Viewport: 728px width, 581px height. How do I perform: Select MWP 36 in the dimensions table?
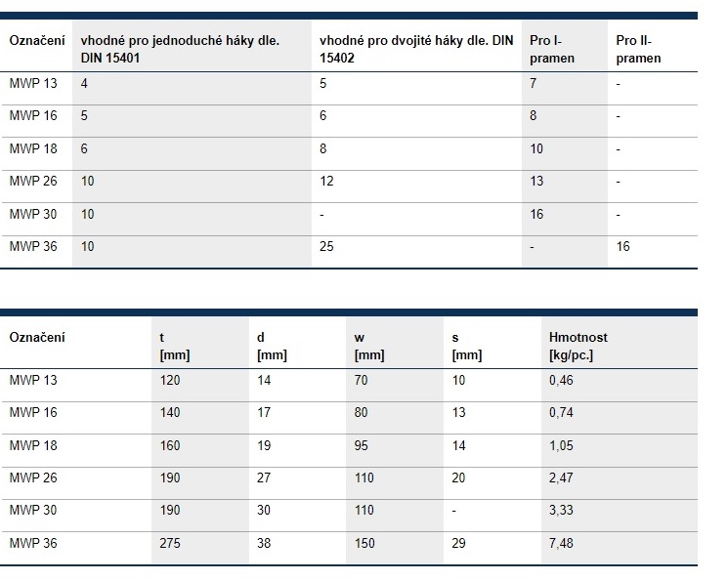click(33, 543)
